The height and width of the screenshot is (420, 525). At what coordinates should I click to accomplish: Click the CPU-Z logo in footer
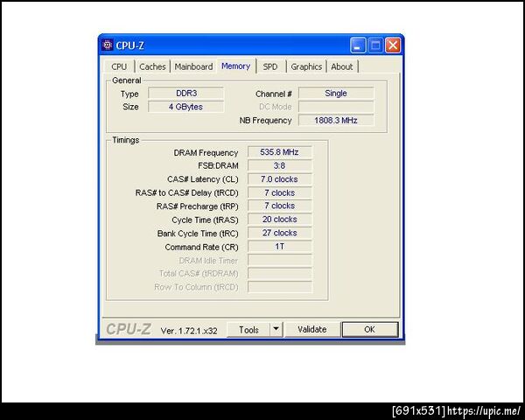[x=129, y=329]
